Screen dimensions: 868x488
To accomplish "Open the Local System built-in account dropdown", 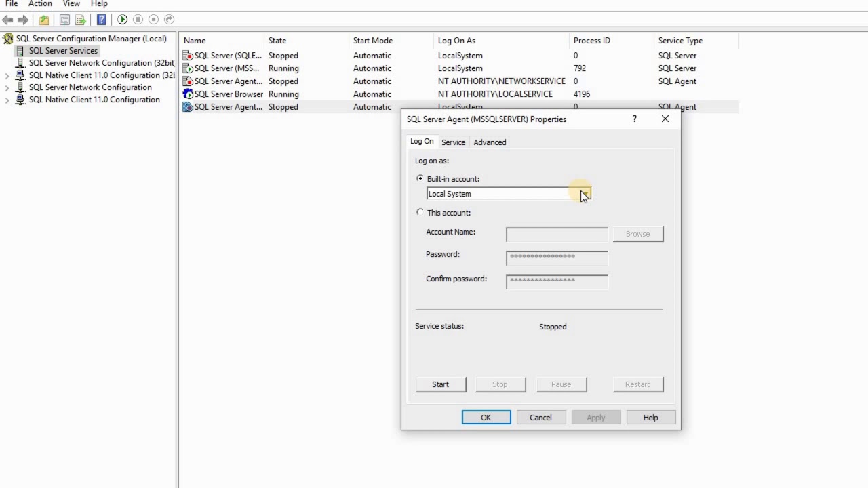I will 585,194.
